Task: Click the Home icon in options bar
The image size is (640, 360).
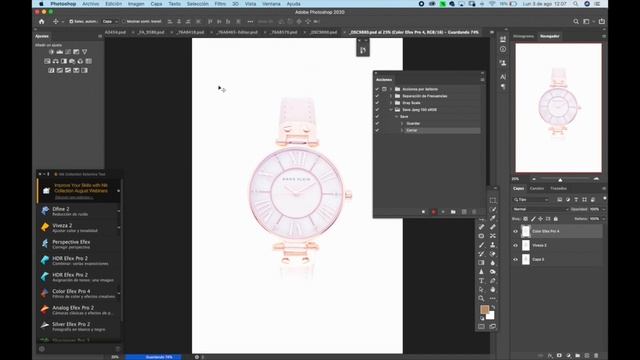Action: pos(41,21)
